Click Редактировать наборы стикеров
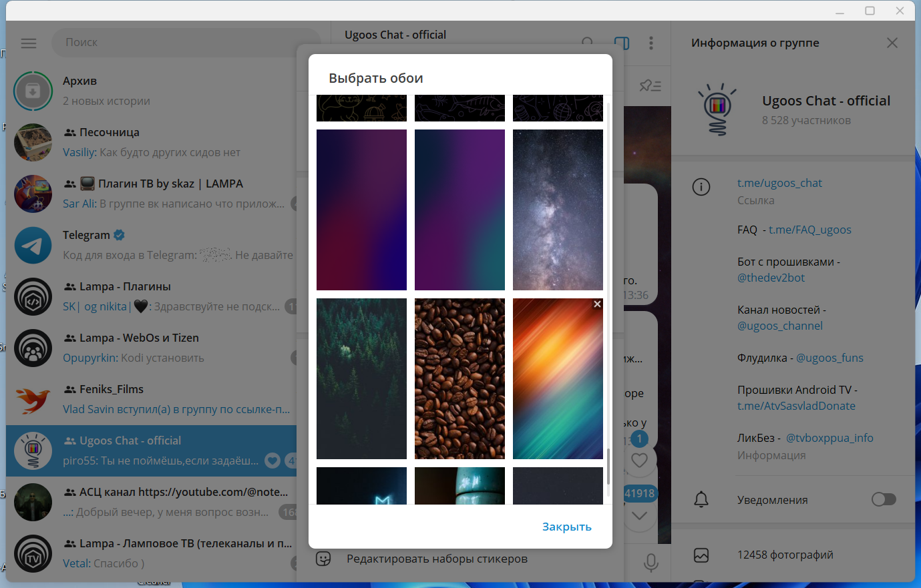This screenshot has width=921, height=588. pyautogui.click(x=437, y=559)
